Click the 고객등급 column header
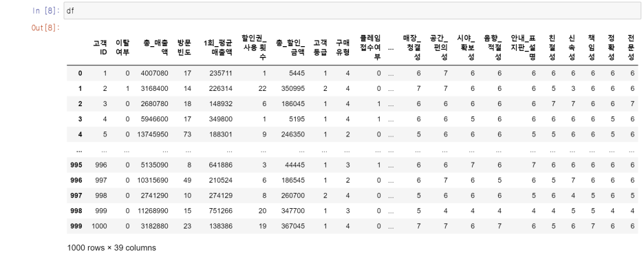Image resolution: width=644 pixels, height=257 pixels. click(321, 48)
